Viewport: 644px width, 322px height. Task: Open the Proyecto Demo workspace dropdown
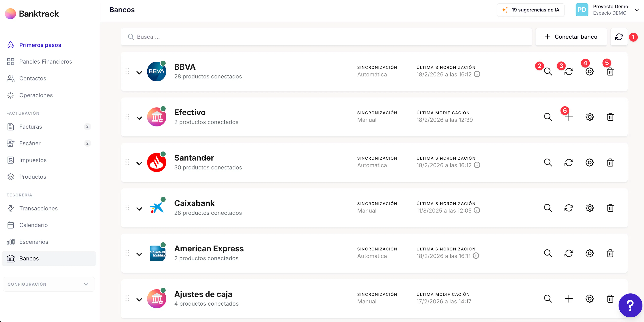pyautogui.click(x=636, y=10)
